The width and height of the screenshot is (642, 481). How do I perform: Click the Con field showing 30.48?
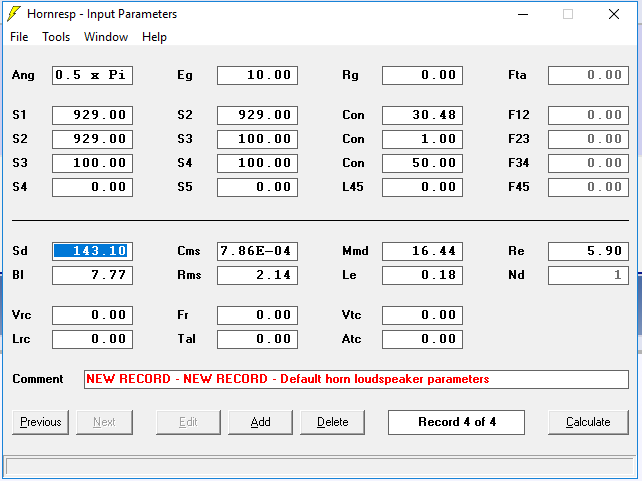[x=423, y=115]
